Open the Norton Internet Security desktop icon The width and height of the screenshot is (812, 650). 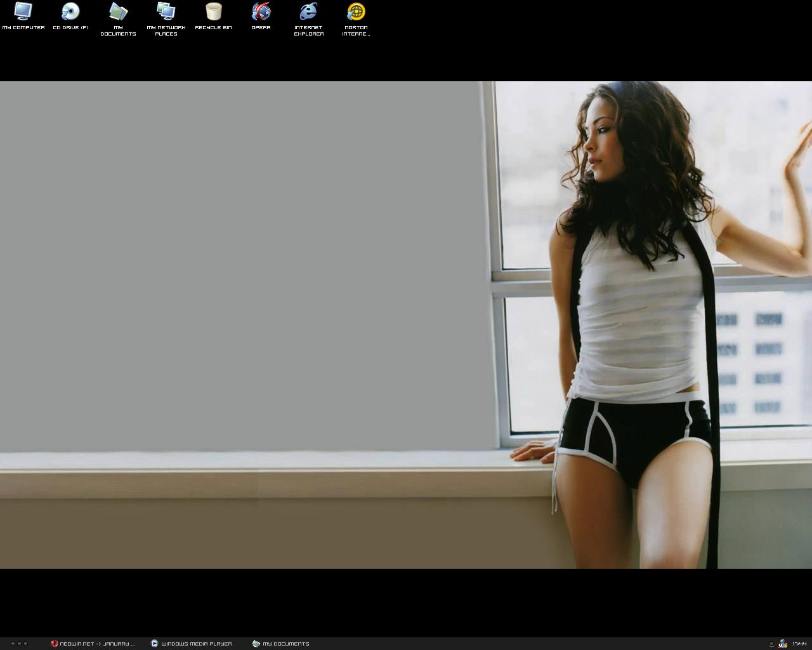click(356, 11)
